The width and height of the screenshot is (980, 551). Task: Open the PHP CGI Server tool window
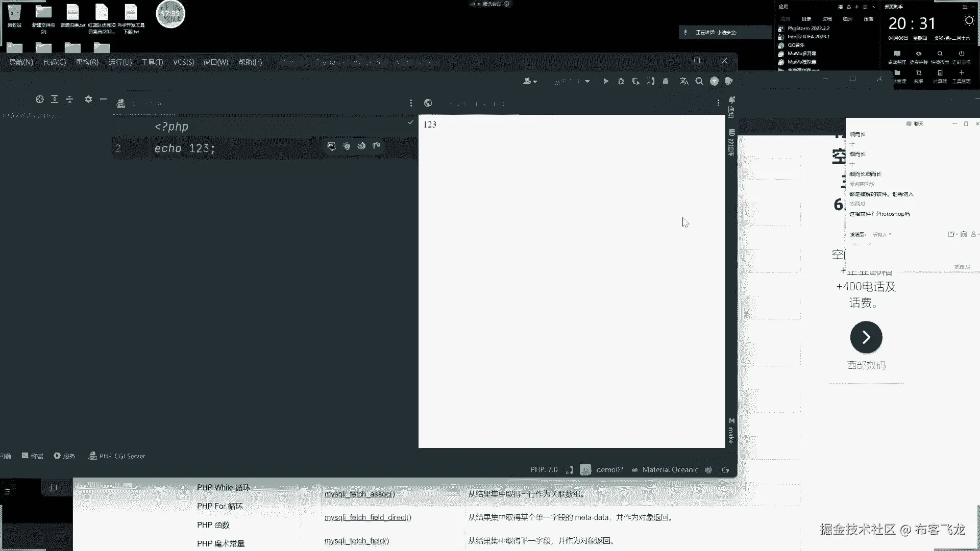click(117, 456)
